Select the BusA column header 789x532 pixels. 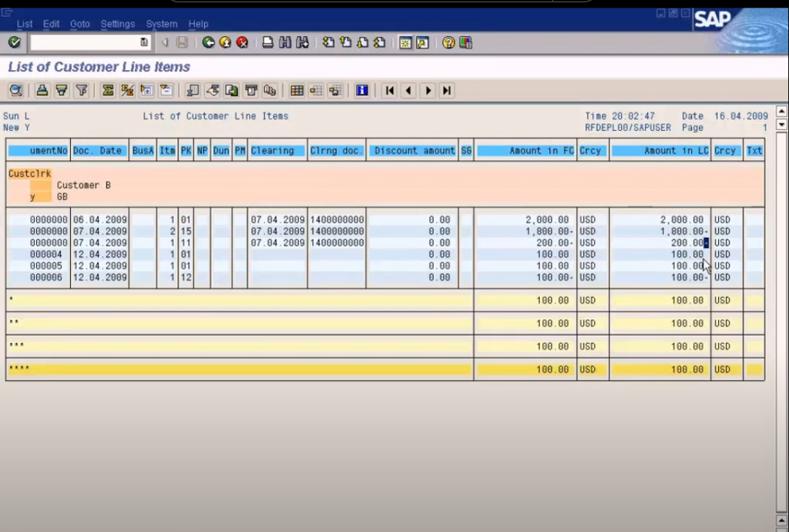pos(143,150)
